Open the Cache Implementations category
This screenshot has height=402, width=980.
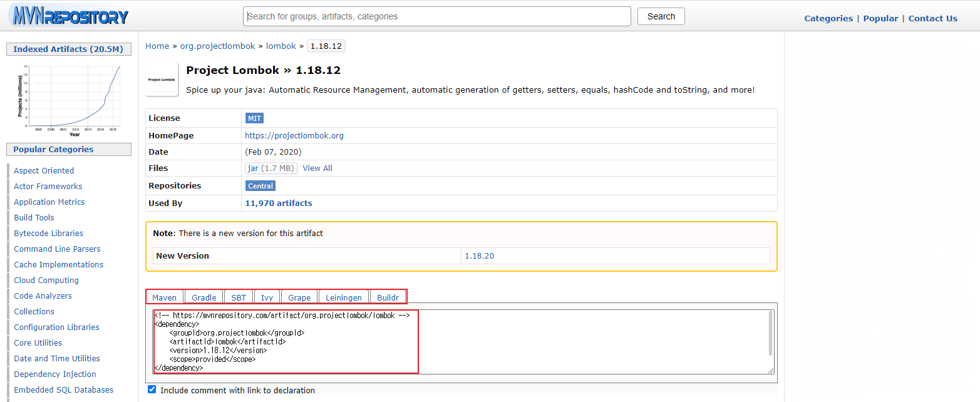click(x=59, y=264)
